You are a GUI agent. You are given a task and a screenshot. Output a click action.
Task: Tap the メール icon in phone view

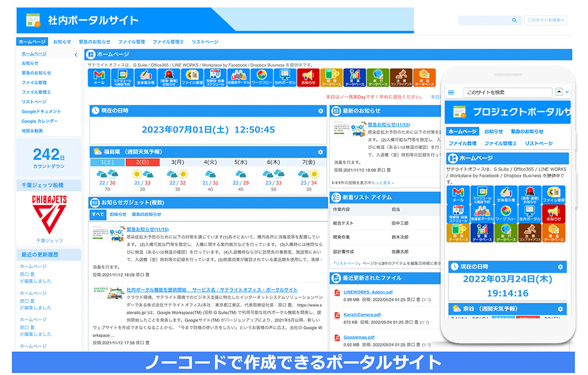point(458,194)
